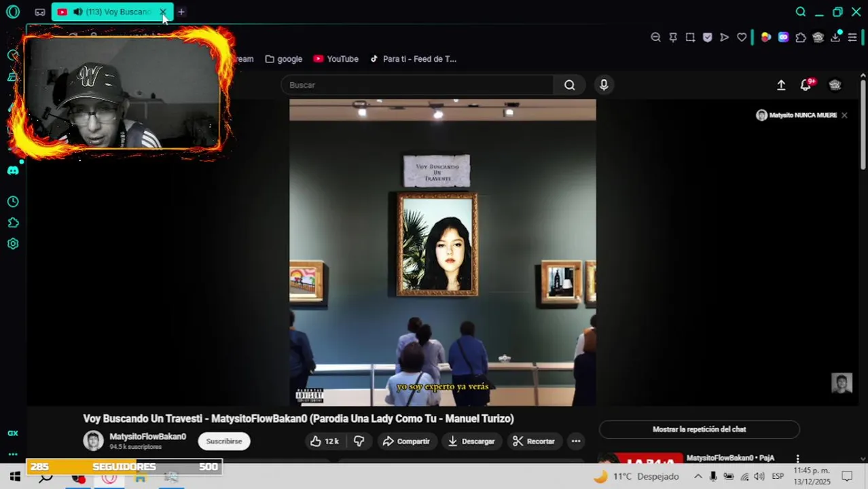Add page to bookmarks with heart icon
Viewport: 868px width, 489px height.
click(742, 37)
